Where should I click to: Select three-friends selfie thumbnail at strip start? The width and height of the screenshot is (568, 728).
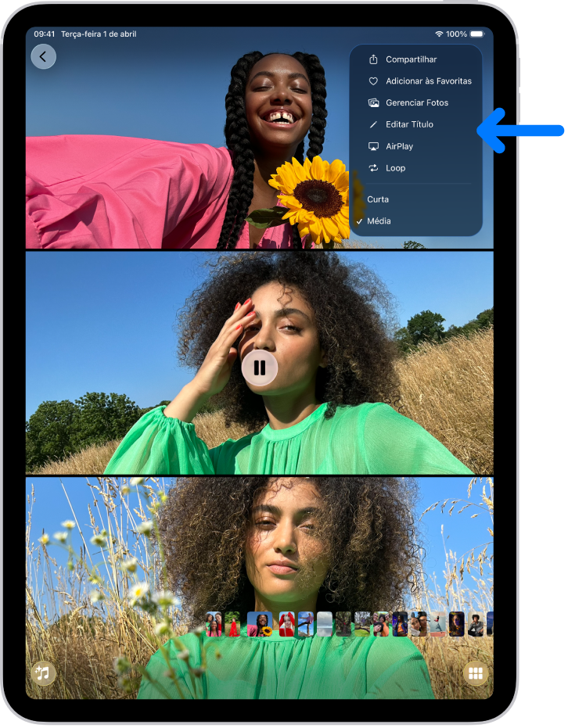(214, 624)
